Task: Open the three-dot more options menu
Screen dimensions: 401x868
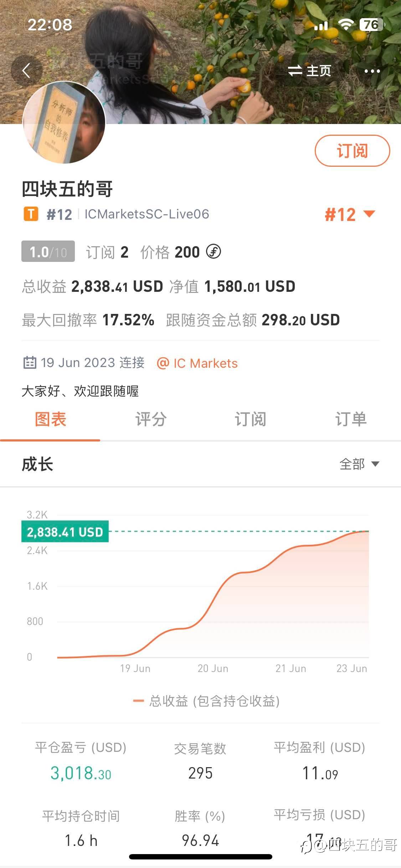Action: point(372,71)
